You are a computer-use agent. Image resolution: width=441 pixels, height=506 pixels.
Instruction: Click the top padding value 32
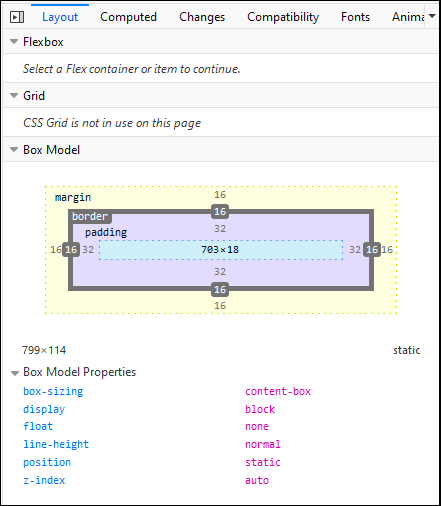(x=220, y=229)
